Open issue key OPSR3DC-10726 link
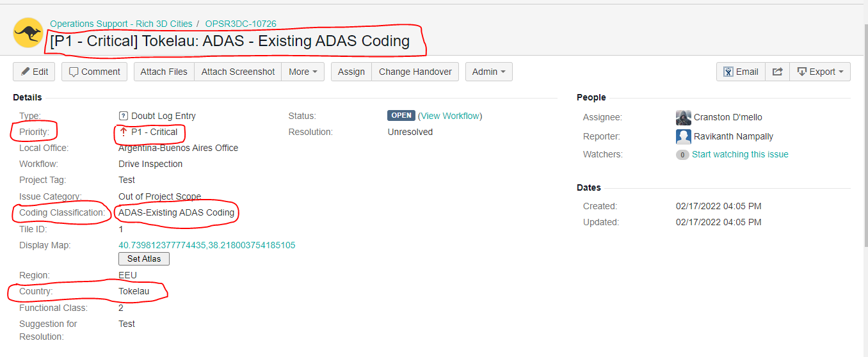The image size is (868, 357). pos(241,24)
